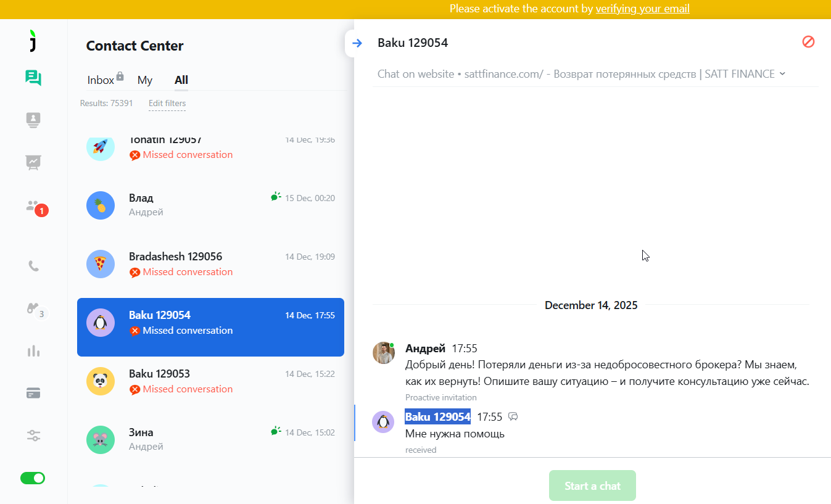Click the red block visitor icon
Image resolution: width=831 pixels, height=504 pixels.
coord(808,42)
